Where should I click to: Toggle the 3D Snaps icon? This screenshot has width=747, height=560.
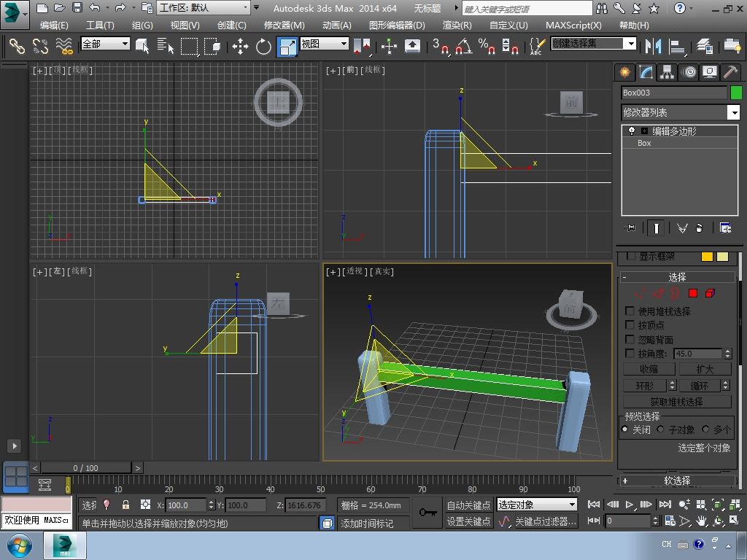pyautogui.click(x=441, y=46)
